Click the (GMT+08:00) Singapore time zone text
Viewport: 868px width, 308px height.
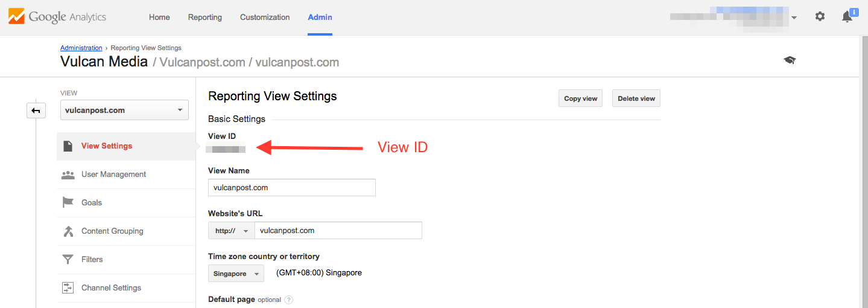[x=319, y=273]
